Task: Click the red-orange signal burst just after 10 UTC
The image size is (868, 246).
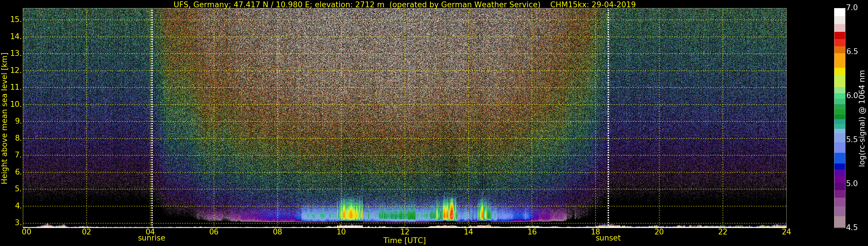Action: [350, 214]
